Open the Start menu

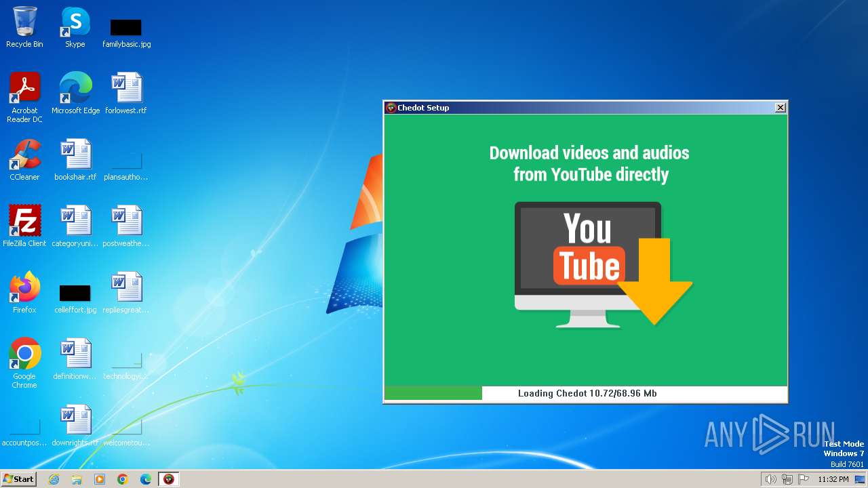[x=18, y=479]
